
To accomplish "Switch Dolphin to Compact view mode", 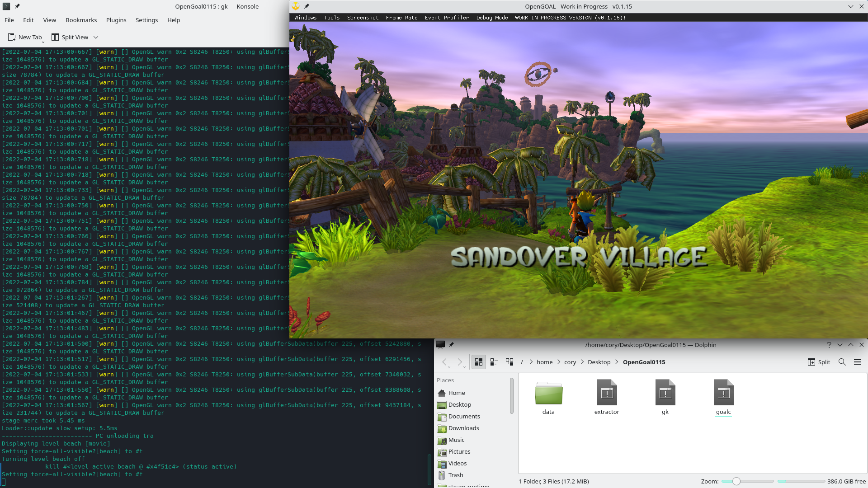I will [x=494, y=362].
